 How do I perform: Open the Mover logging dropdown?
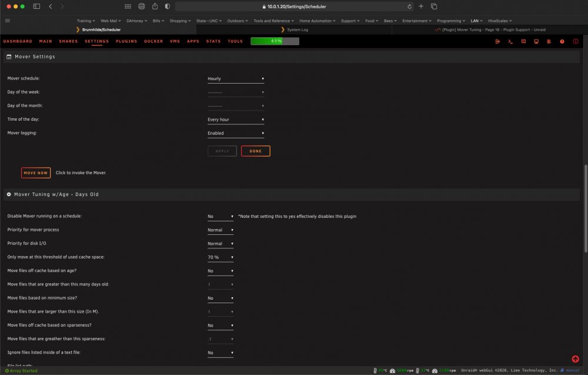(236, 133)
